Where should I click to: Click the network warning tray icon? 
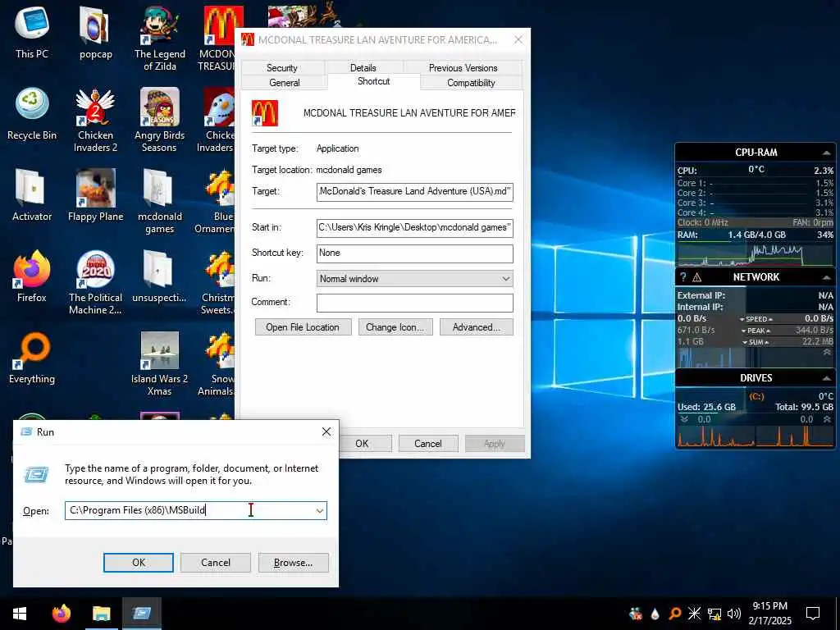[x=714, y=614]
